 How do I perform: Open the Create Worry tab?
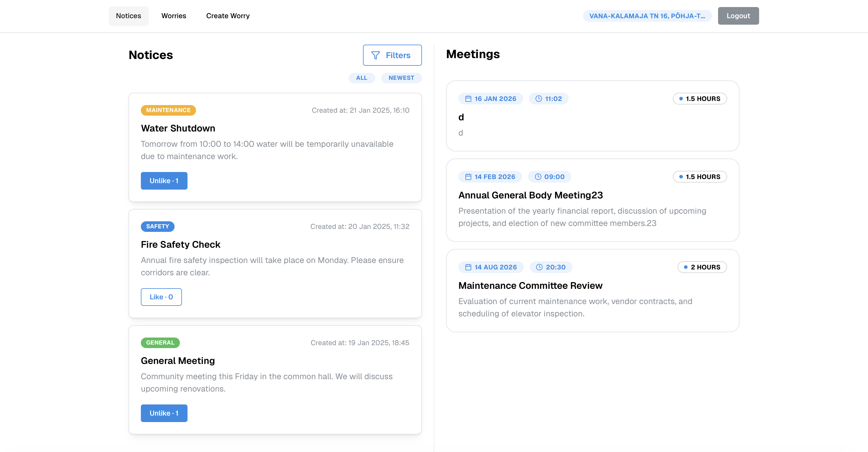pos(228,16)
